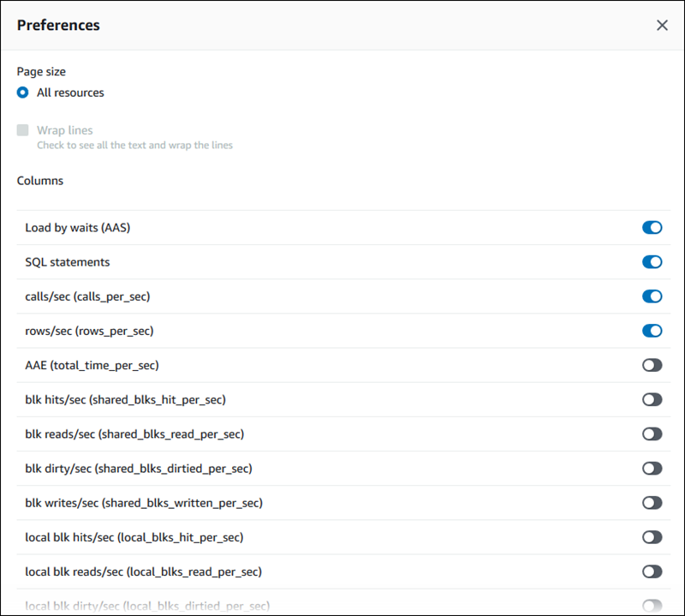Check the Wrap lines checkbox
Viewport: 685px width, 616px height.
21,129
